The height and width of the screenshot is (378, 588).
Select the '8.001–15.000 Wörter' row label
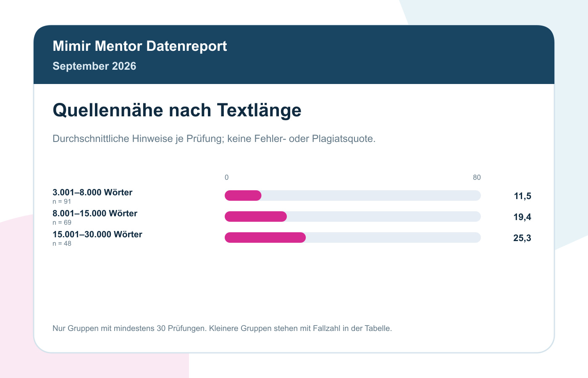pyautogui.click(x=95, y=213)
